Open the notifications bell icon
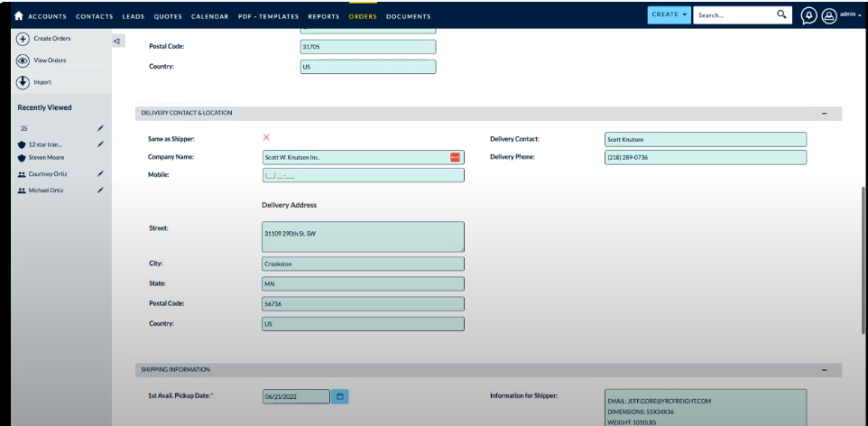This screenshot has height=426, width=868. click(x=809, y=14)
